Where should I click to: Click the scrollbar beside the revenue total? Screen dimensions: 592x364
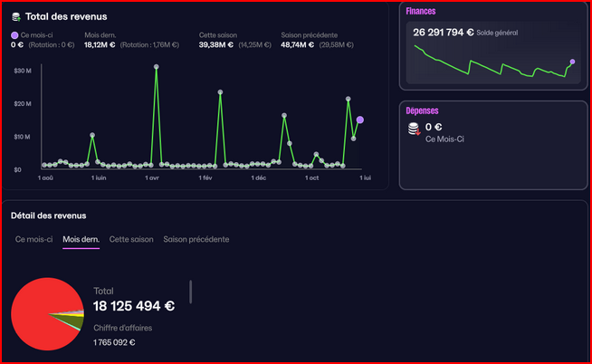(190, 292)
